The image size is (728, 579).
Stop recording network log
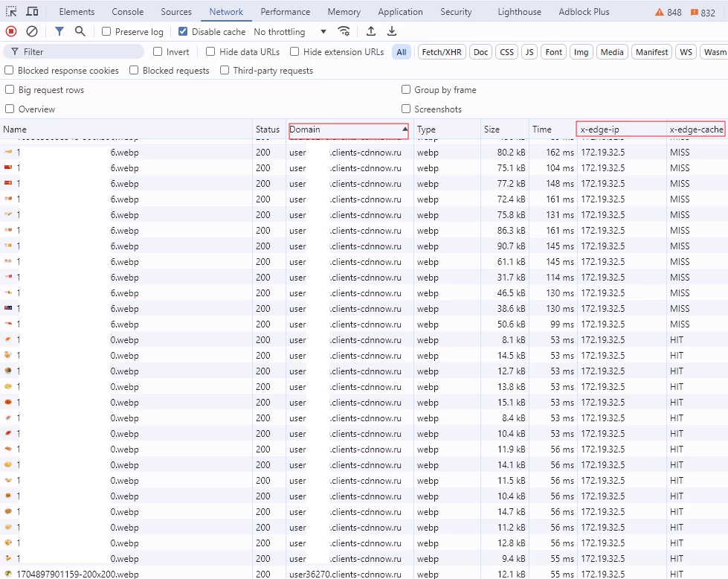tap(11, 31)
